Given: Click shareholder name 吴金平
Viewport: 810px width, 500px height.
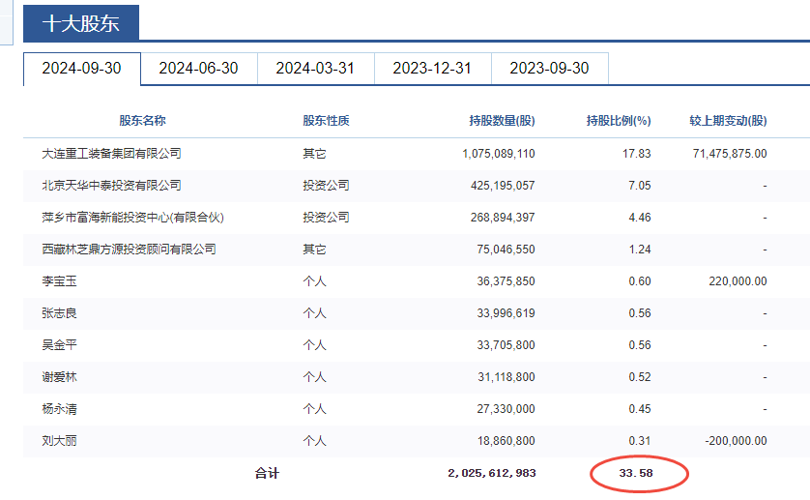Looking at the screenshot, I should [x=59, y=345].
